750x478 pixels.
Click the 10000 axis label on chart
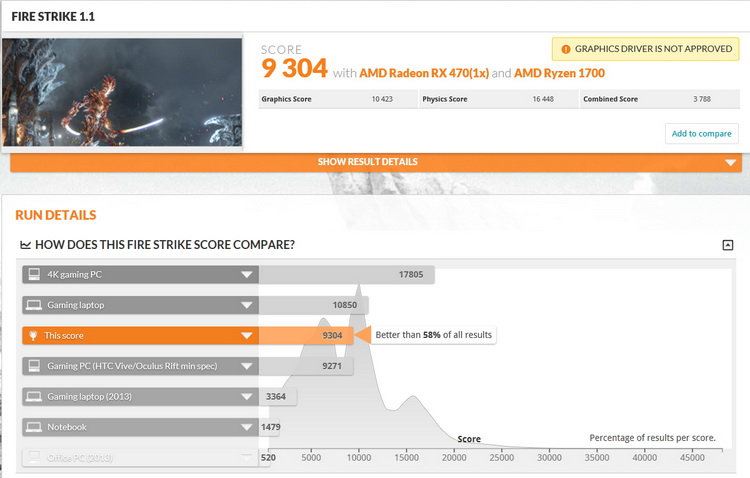[359, 457]
